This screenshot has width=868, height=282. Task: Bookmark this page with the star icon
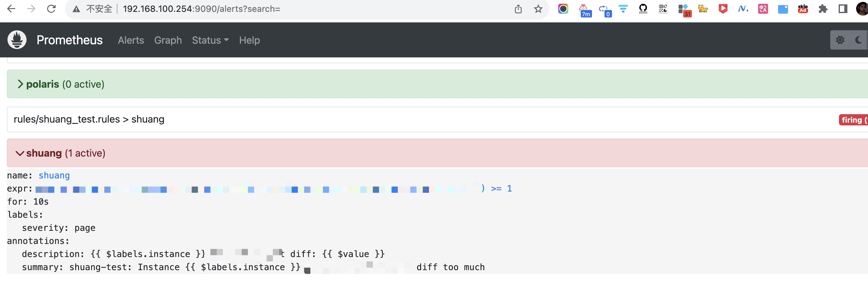click(538, 9)
